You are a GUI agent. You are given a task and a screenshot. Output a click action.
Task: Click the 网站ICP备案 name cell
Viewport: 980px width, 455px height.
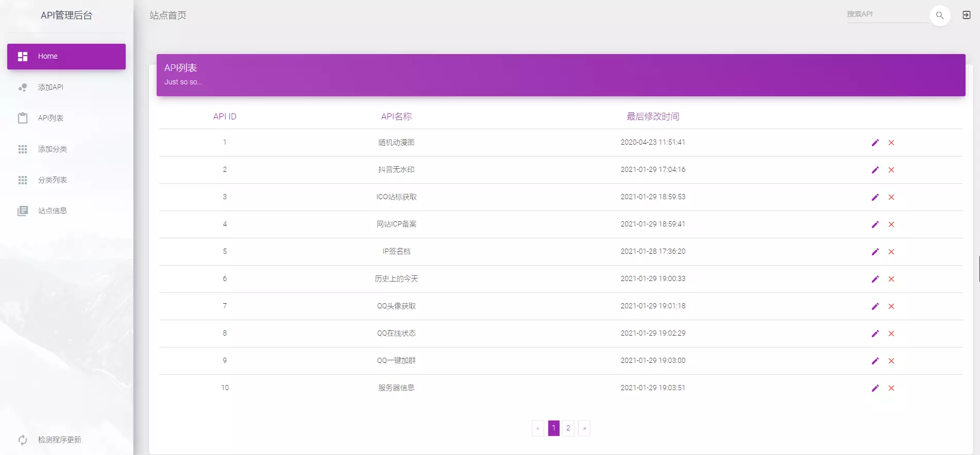pyautogui.click(x=396, y=224)
